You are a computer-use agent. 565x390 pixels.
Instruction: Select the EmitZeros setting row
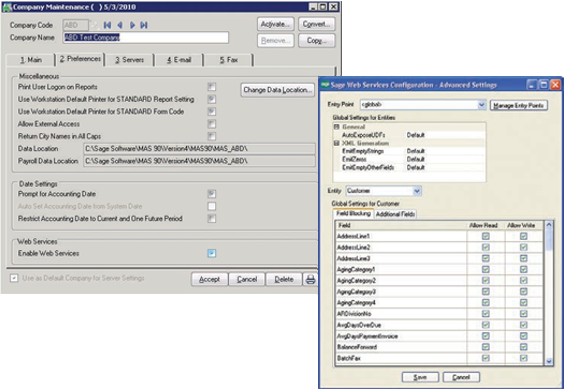409,159
